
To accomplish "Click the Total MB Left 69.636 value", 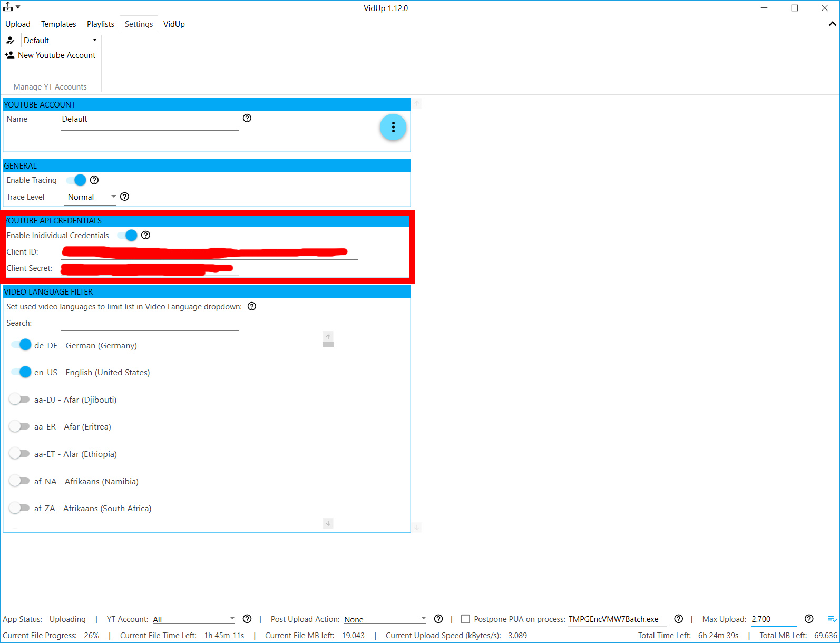I will [826, 635].
